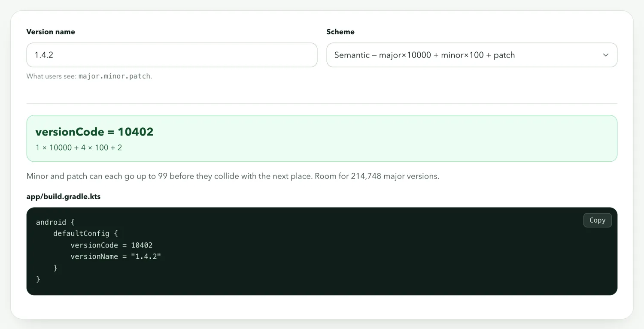This screenshot has width=644, height=329.
Task: Click the Scheme dropdown chevron arrow
Action: [606, 55]
